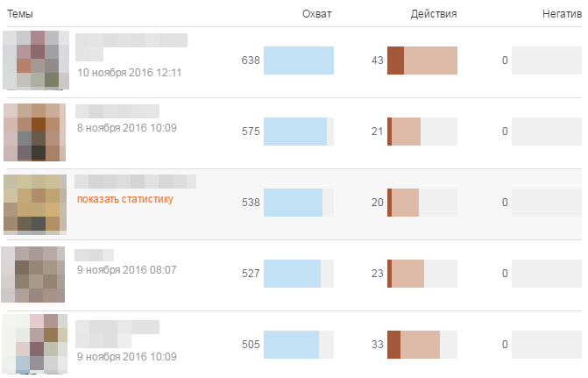Viewport: 588px width, 378px height.
Task: Click the Темы column header
Action: click(x=20, y=14)
